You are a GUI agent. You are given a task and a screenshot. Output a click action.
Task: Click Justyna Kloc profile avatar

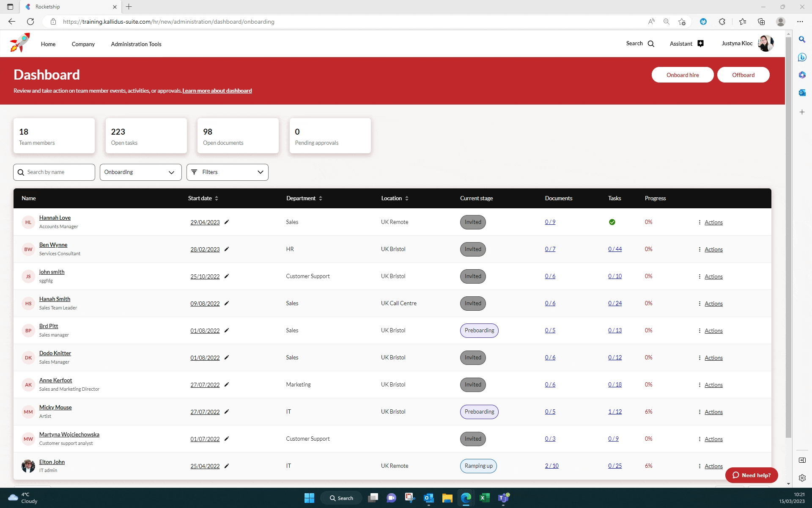tap(765, 43)
